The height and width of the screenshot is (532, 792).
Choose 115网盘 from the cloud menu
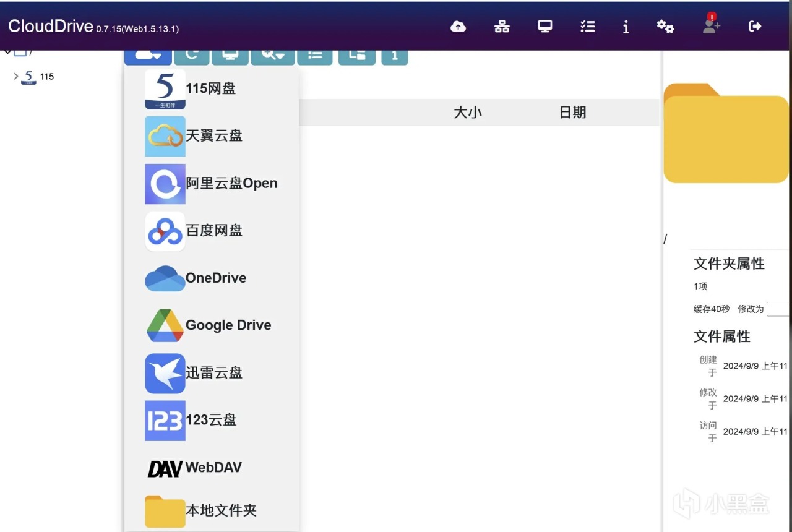point(212,88)
